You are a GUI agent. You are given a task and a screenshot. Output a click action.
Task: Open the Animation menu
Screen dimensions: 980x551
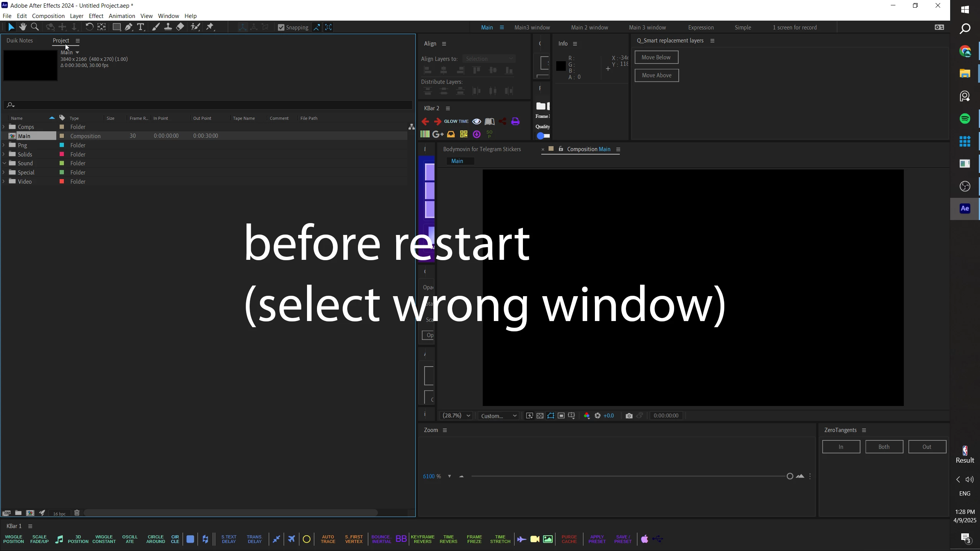(122, 16)
